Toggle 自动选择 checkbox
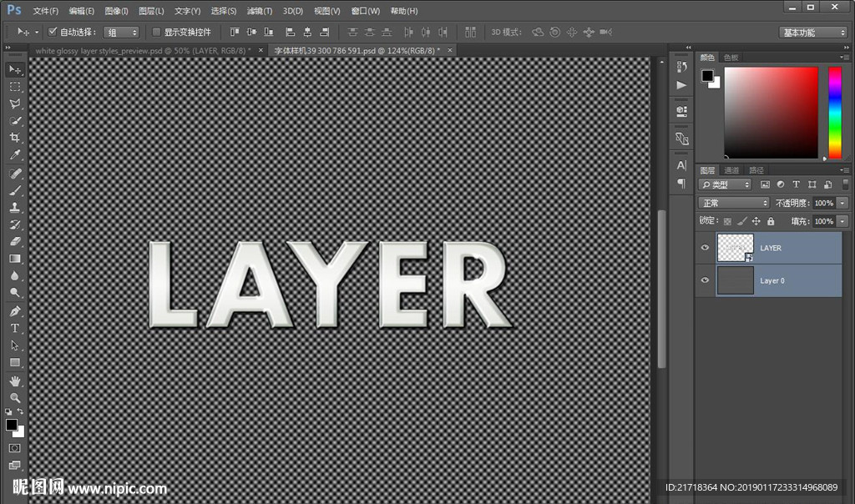 pyautogui.click(x=53, y=32)
